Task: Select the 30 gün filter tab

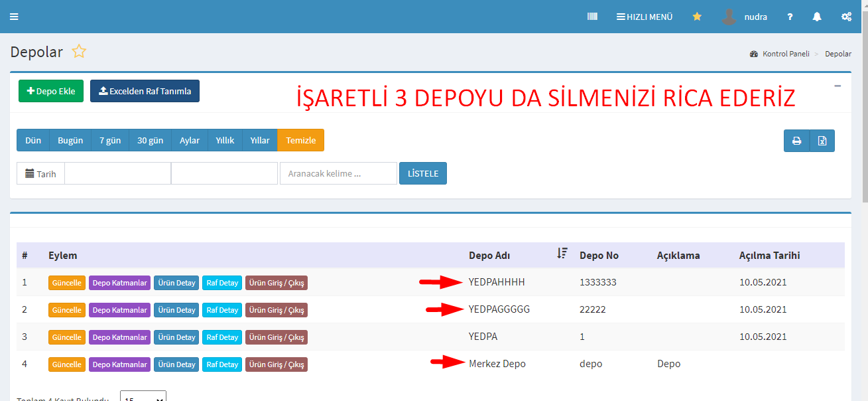Action: 150,140
